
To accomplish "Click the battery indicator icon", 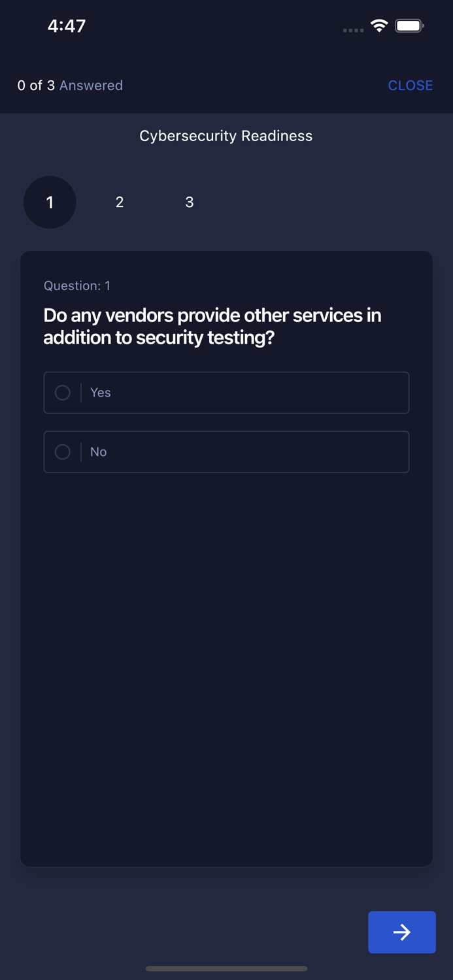I will pyautogui.click(x=409, y=26).
